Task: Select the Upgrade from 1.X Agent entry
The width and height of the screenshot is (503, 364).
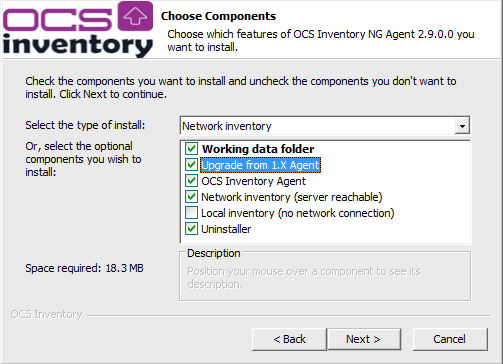Action: 260,165
